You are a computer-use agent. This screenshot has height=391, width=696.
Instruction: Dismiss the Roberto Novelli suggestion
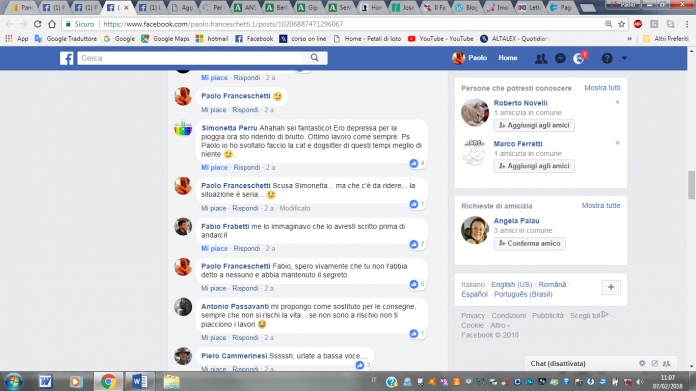tap(617, 102)
